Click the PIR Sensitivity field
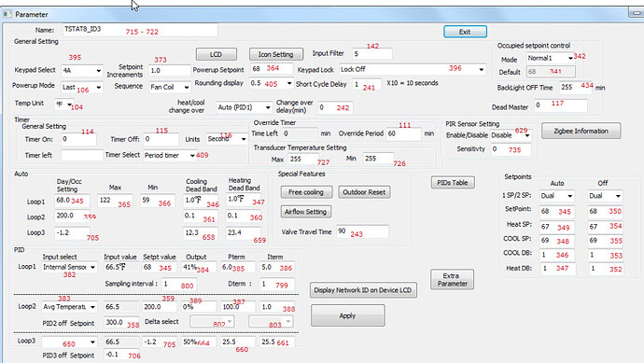This screenshot has height=363, width=644. pos(511,149)
